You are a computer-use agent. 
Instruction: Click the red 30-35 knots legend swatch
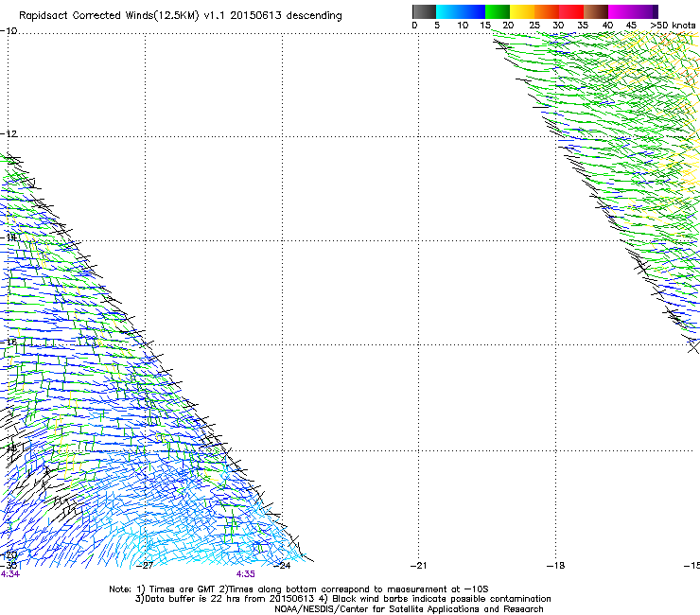click(571, 11)
